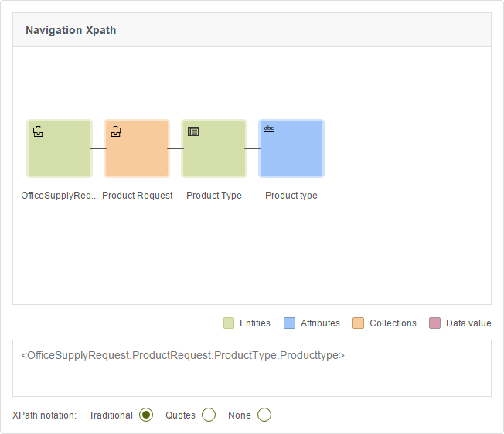
Task: Select the blue Product type attribute box
Action: [291, 149]
